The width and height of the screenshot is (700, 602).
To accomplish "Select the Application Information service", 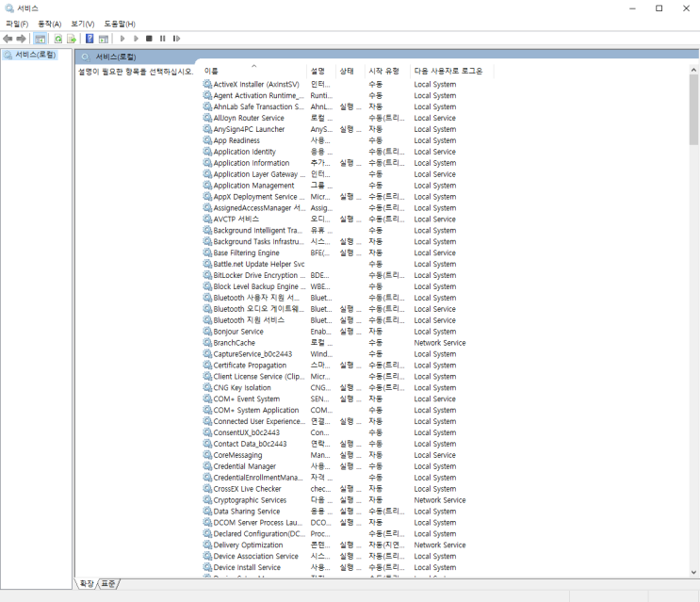I will coord(348,163).
